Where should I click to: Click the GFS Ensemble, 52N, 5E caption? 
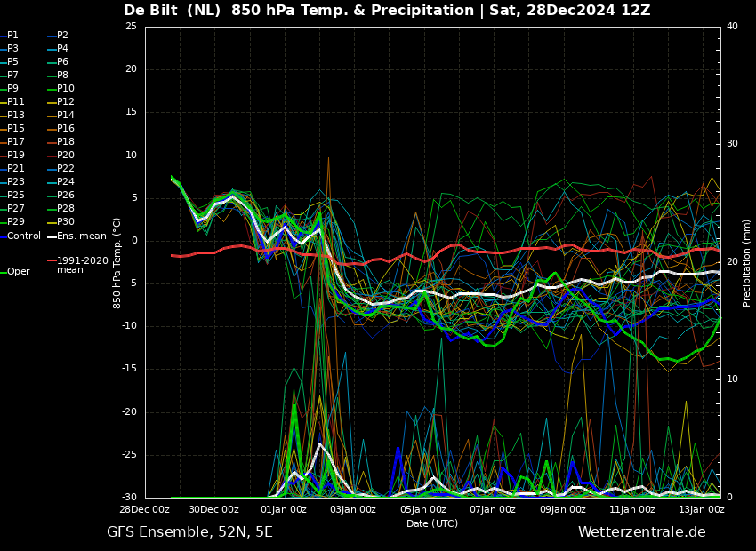click(189, 532)
